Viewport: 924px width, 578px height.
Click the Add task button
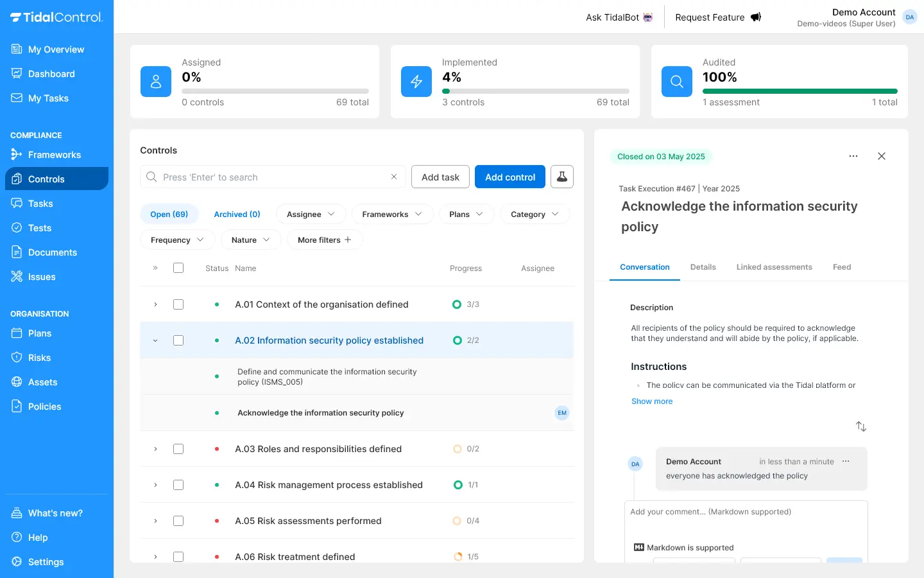(x=440, y=177)
